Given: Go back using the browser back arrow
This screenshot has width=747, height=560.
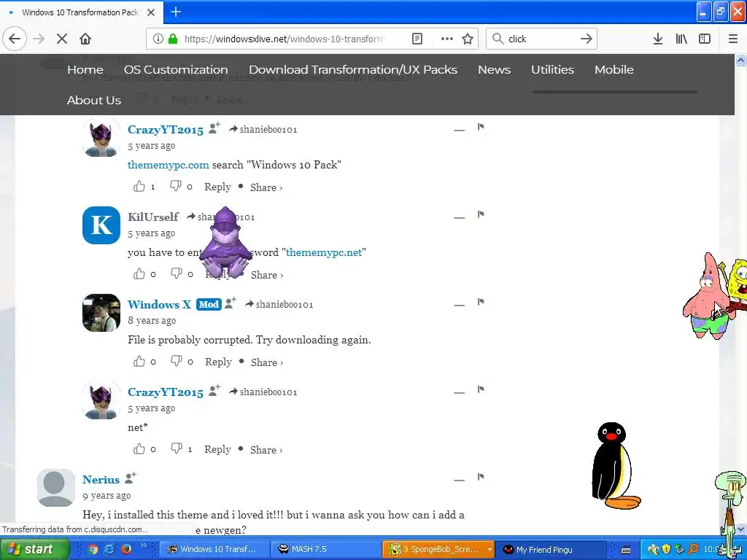Looking at the screenshot, I should point(15,39).
